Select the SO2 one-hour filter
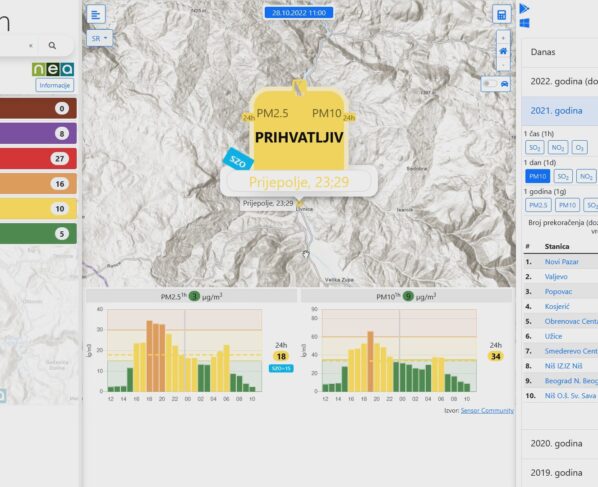The width and height of the screenshot is (598, 487). point(534,147)
